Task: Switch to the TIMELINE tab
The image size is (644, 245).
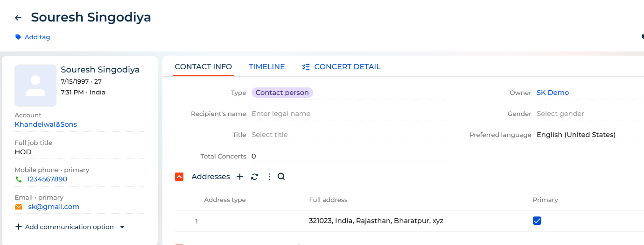Action: pos(267,67)
